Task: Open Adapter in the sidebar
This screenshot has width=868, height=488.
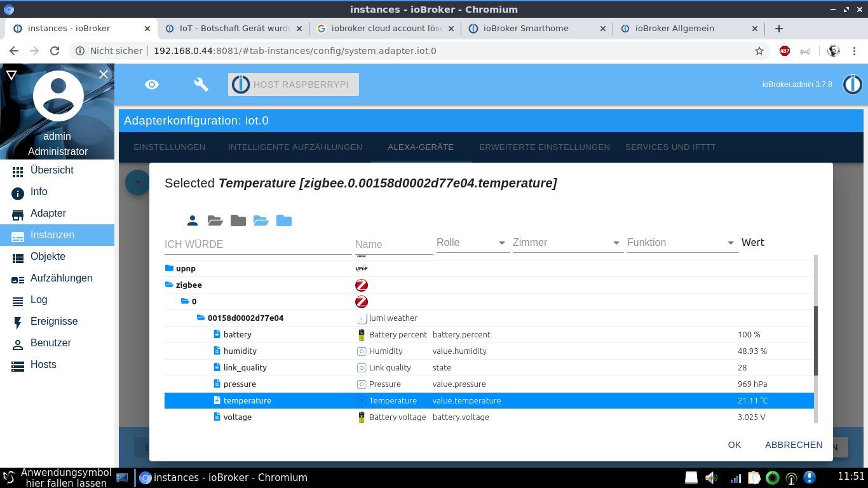Action: pos(57,213)
